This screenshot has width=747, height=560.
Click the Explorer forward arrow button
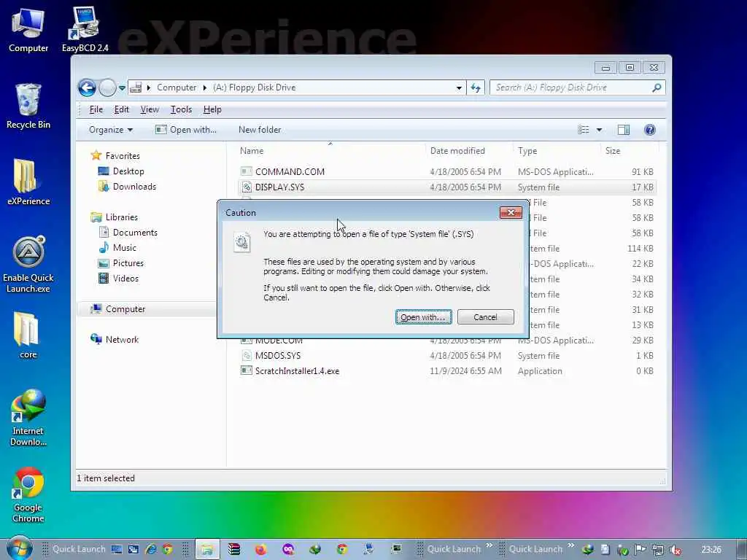107,87
